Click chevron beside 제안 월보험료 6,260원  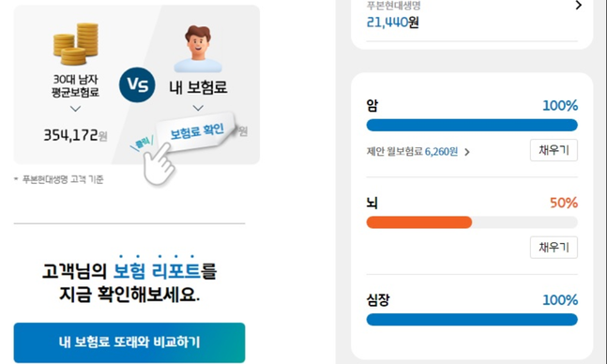point(467,152)
